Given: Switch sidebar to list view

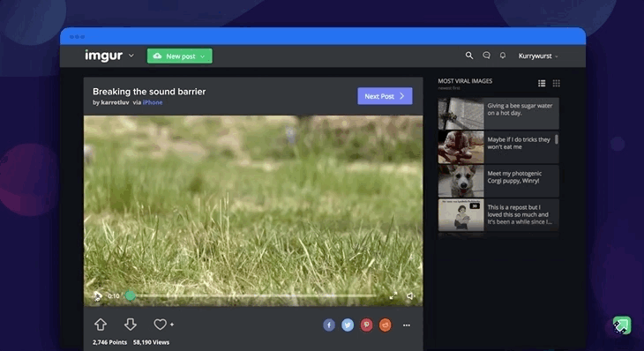Looking at the screenshot, I should (542, 83).
